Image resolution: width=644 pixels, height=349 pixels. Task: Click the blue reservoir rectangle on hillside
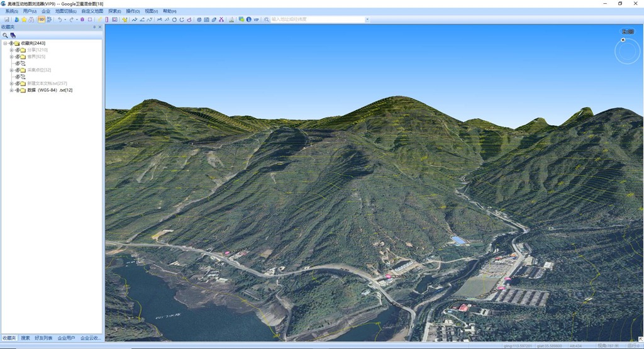click(x=458, y=240)
